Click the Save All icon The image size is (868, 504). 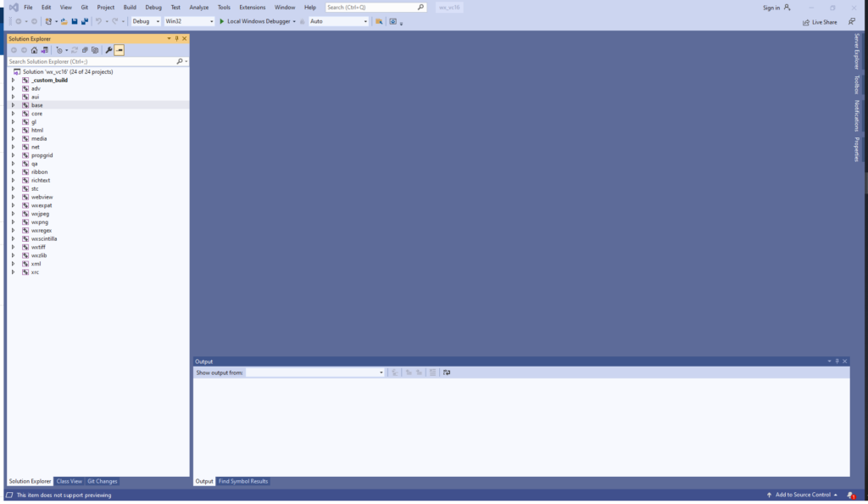coord(85,21)
